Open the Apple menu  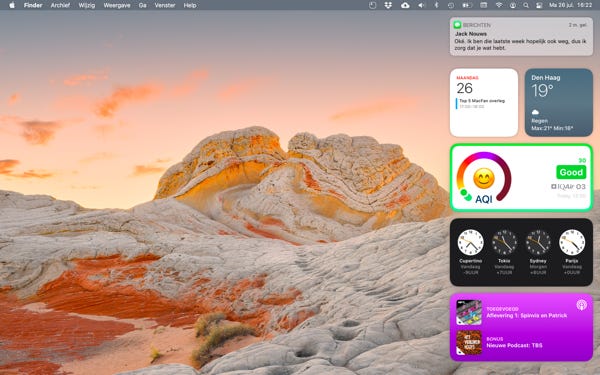tap(12, 5)
